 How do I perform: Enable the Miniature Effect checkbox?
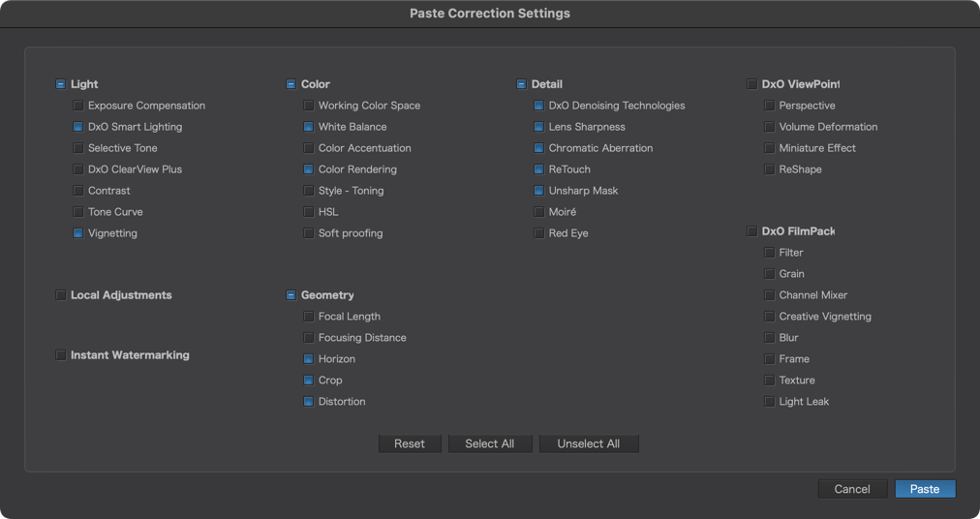pos(769,148)
